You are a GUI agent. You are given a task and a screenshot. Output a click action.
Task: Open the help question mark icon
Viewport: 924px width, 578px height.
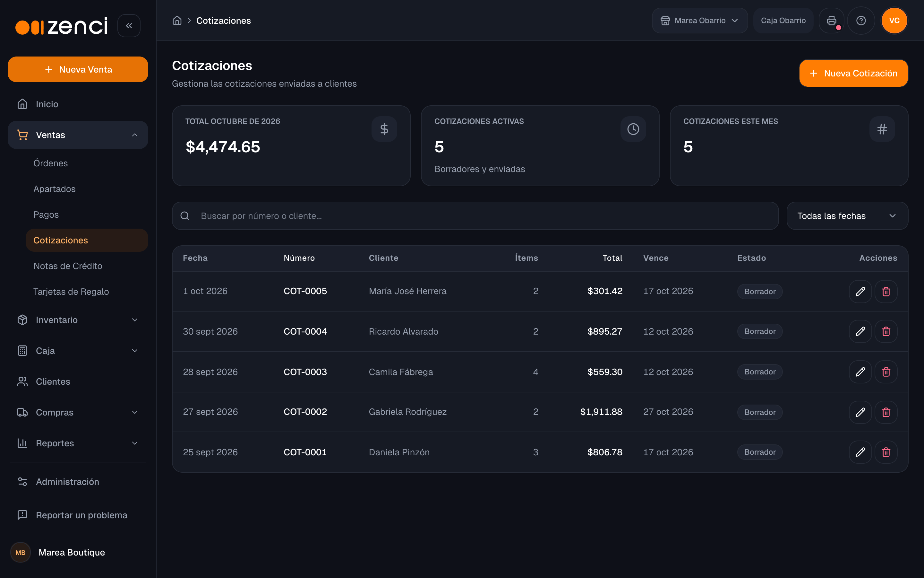pyautogui.click(x=860, y=21)
